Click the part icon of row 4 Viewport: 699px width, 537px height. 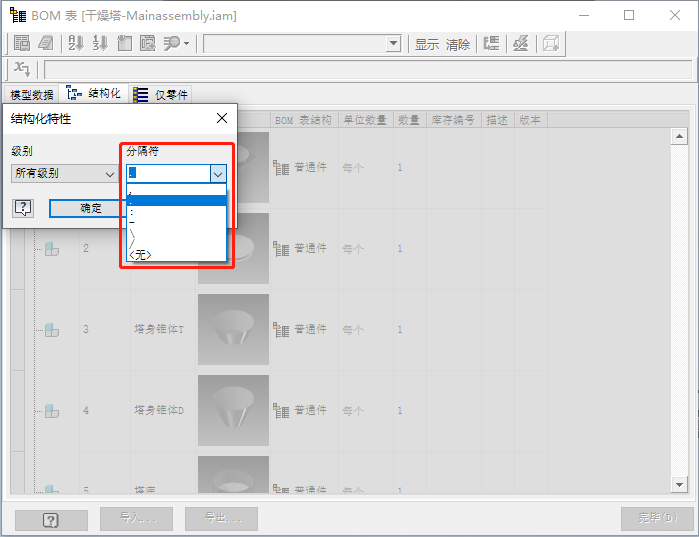coord(52,411)
